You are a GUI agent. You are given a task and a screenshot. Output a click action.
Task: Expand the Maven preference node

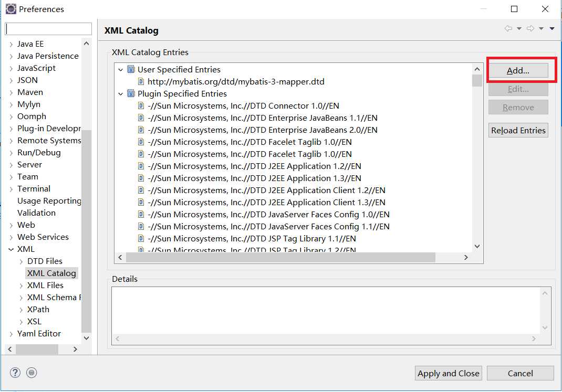11,93
